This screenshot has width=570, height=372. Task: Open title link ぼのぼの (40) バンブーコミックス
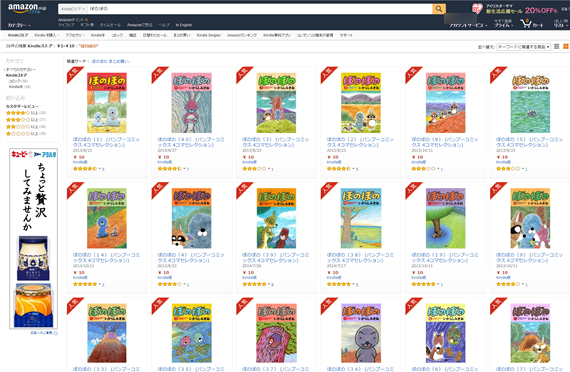(x=191, y=142)
